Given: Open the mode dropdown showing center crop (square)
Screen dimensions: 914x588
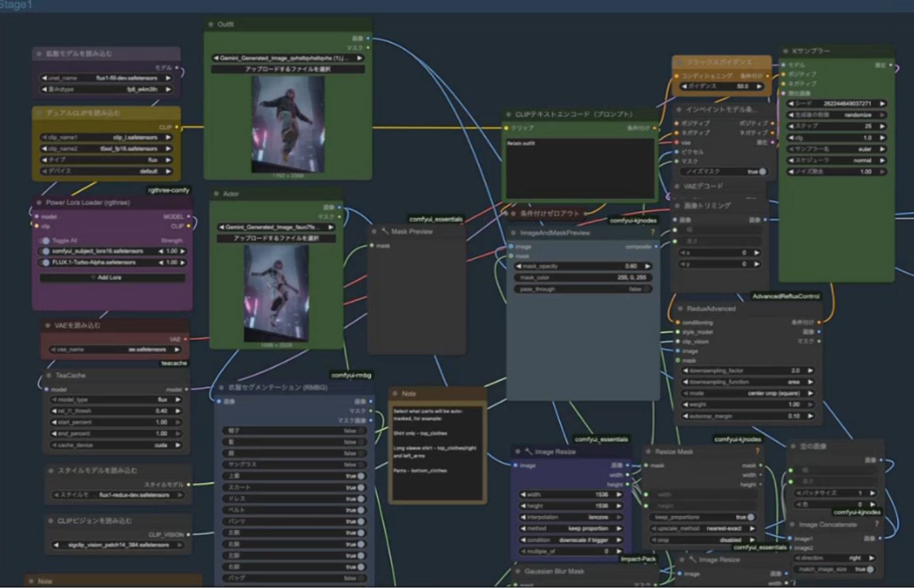Looking at the screenshot, I should 748,394.
